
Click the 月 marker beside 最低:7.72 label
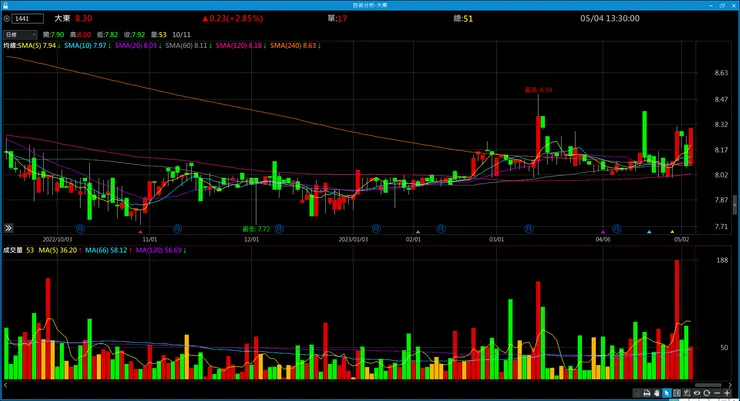click(x=279, y=229)
